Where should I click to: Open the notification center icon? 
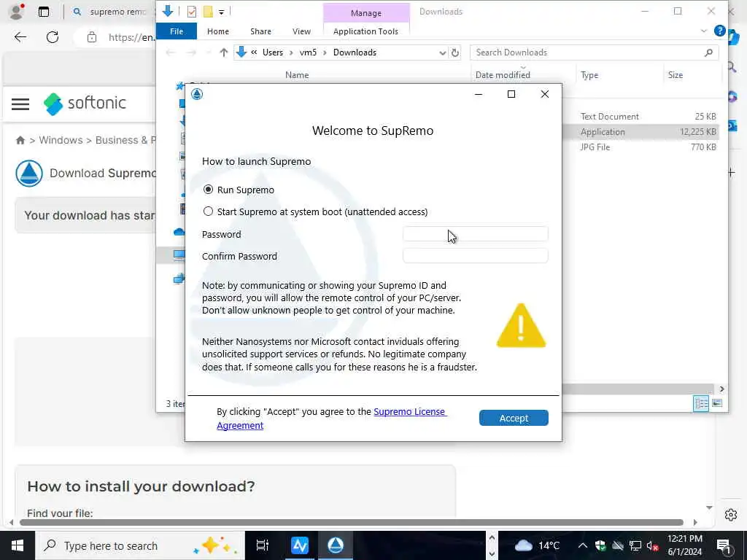click(x=723, y=545)
